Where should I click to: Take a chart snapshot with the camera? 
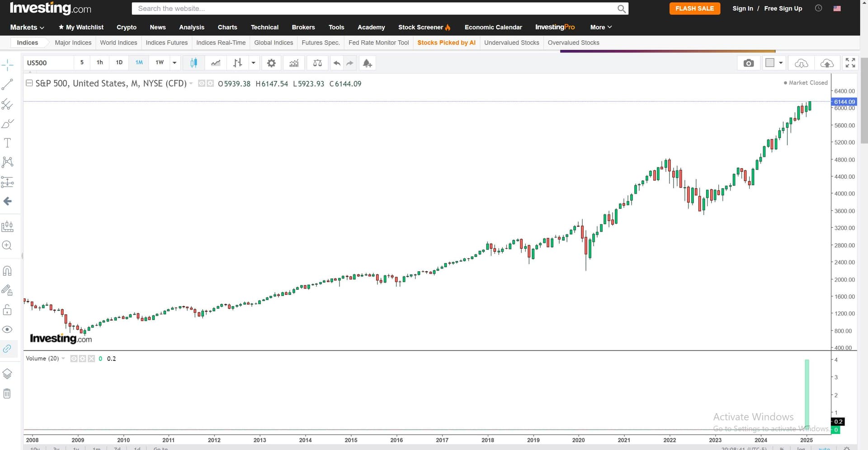[749, 63]
